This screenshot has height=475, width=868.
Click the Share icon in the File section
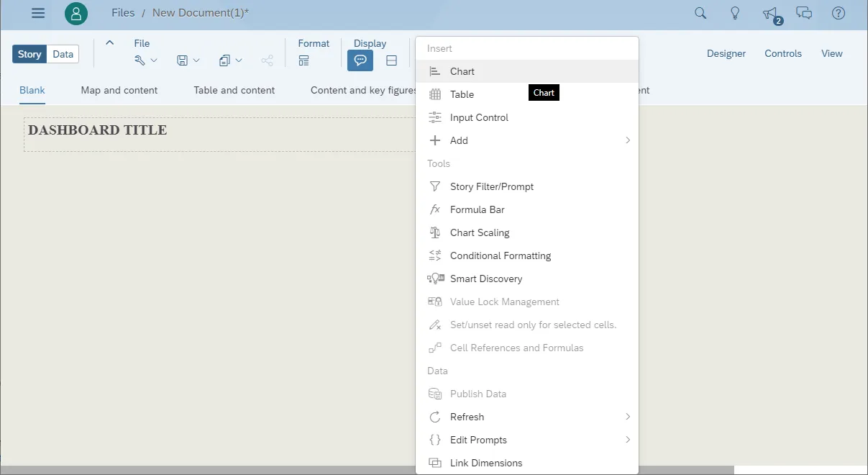(x=267, y=60)
